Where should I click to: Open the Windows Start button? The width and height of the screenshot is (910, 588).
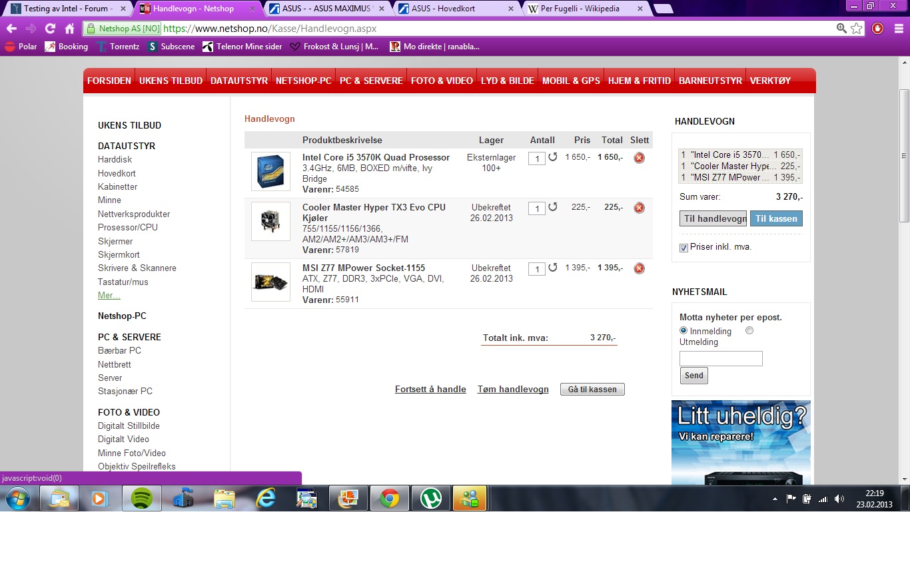17,498
